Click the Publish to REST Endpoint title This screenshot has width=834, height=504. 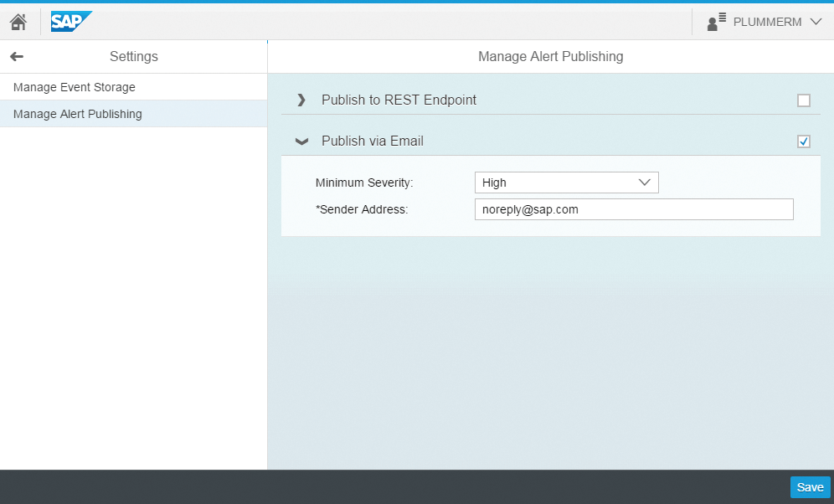click(399, 100)
